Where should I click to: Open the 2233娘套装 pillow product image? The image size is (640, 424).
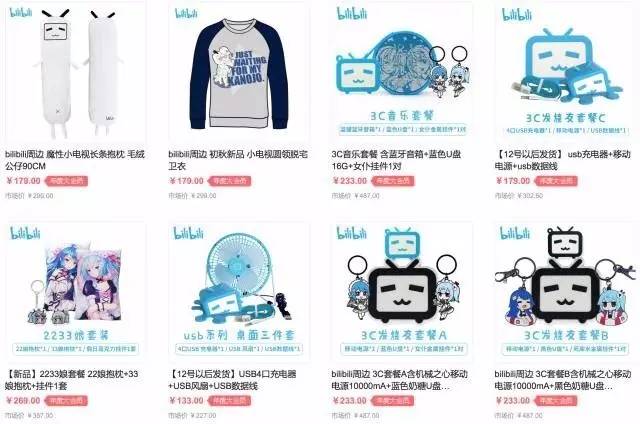(76, 292)
